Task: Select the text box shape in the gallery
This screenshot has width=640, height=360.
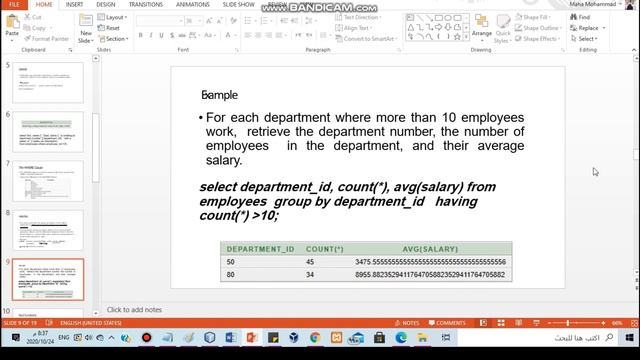Action: (411, 18)
